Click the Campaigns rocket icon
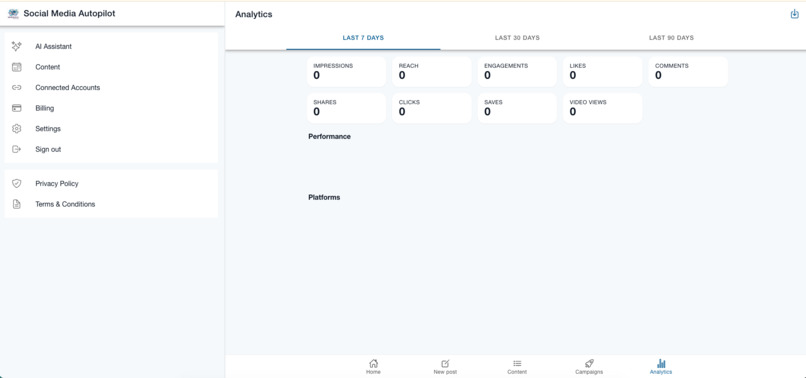 click(x=589, y=364)
